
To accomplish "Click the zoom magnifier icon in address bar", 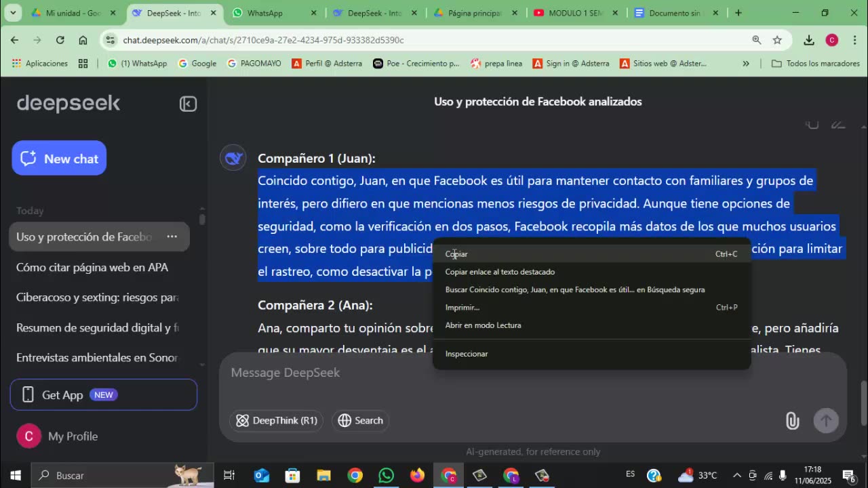I will 757,40.
